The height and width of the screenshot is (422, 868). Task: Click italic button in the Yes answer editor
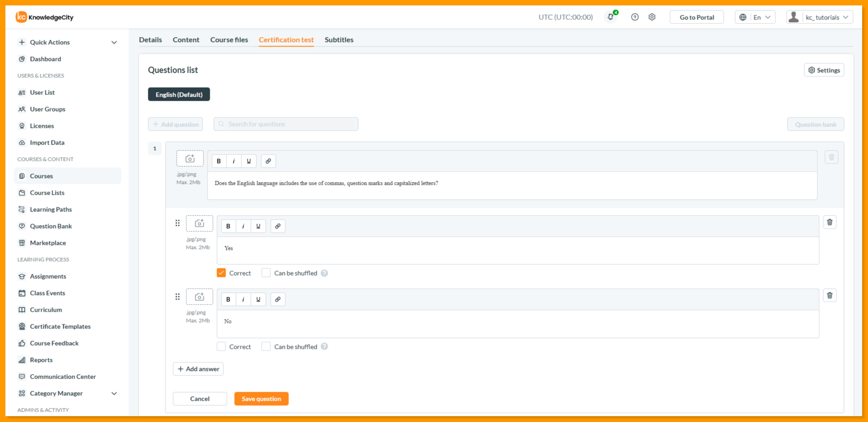(x=243, y=226)
